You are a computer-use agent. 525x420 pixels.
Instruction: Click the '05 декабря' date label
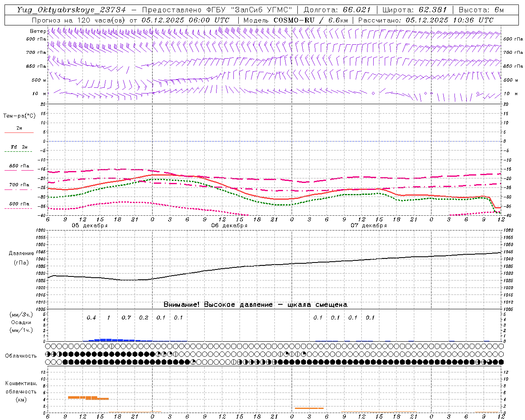coord(90,226)
